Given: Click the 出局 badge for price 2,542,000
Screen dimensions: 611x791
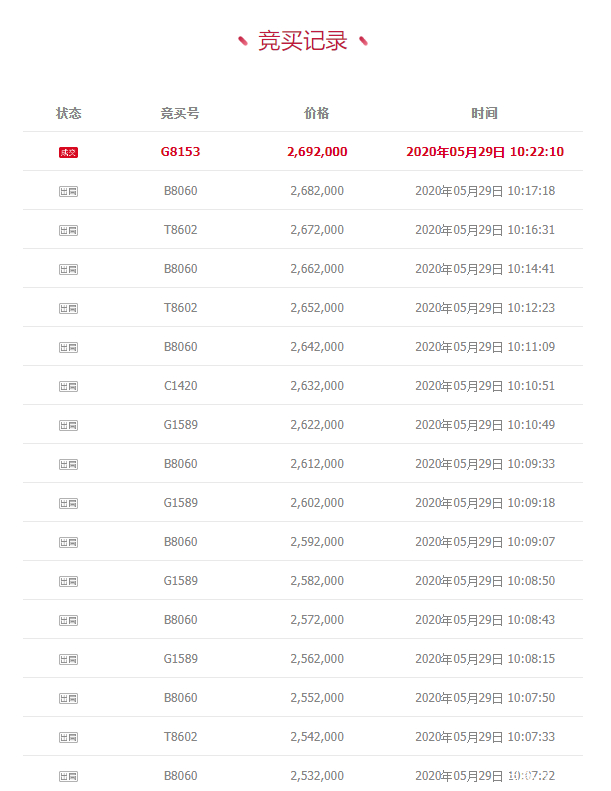Looking at the screenshot, I should coord(68,738).
